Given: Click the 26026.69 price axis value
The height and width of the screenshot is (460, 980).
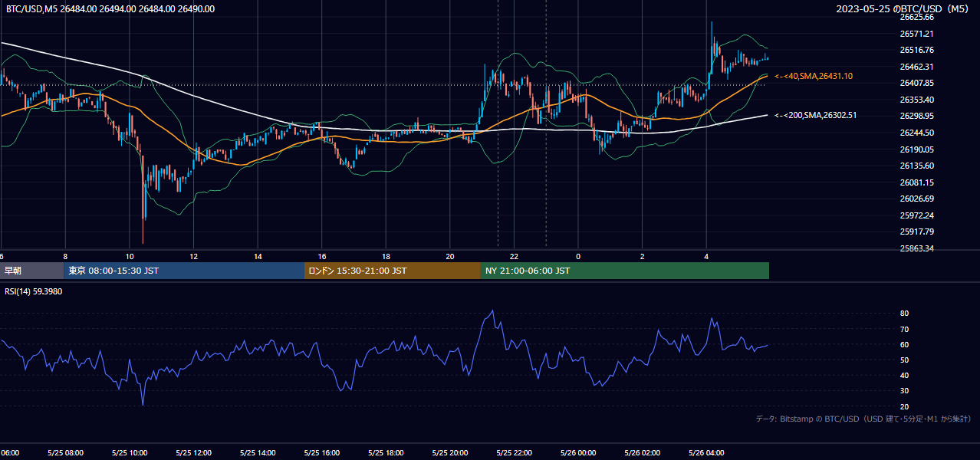Looking at the screenshot, I should point(916,199).
